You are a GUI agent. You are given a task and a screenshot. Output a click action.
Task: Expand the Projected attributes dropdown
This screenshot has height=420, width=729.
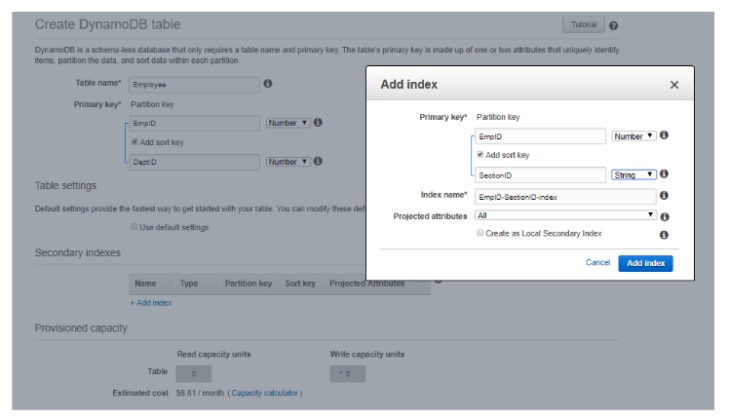566,215
